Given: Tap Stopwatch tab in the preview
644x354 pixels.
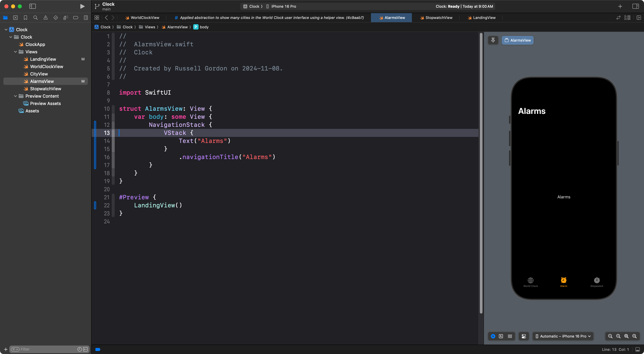Looking at the screenshot, I should tap(597, 282).
